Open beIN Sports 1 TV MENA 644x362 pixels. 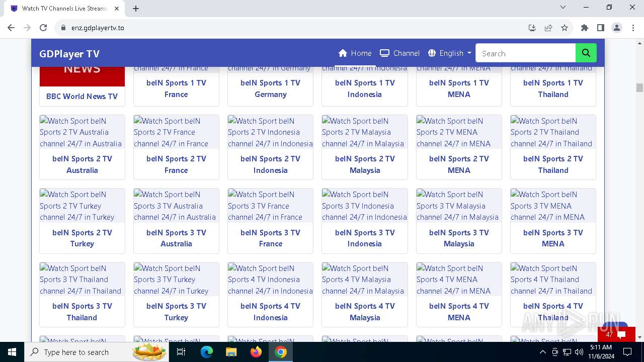click(x=459, y=88)
